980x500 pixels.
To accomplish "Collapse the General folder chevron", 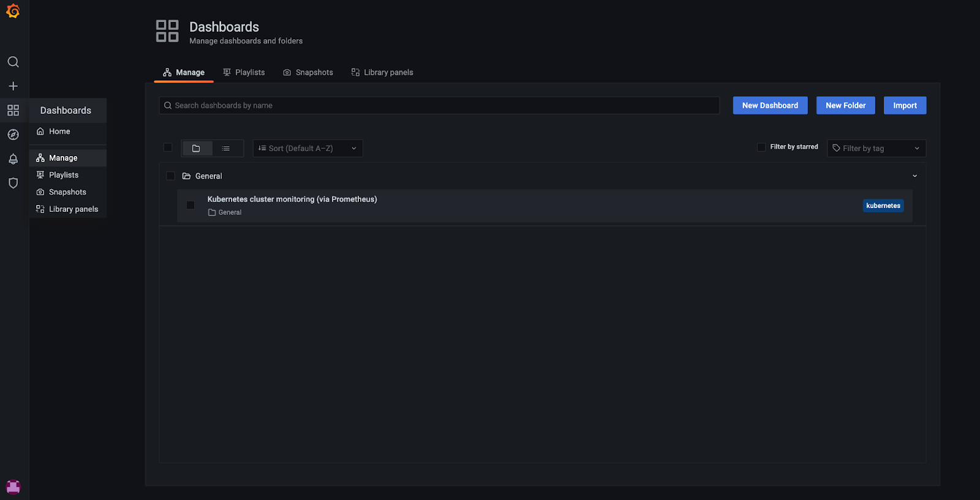I will (914, 176).
